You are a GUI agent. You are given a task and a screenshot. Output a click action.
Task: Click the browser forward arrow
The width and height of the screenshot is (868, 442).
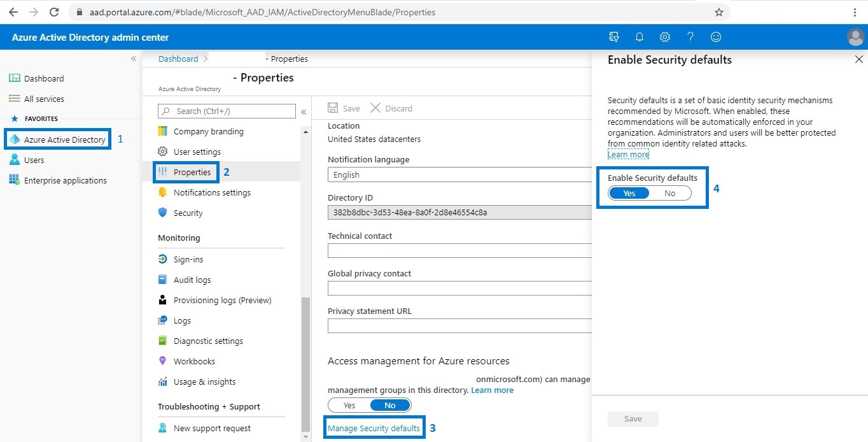[x=33, y=12]
